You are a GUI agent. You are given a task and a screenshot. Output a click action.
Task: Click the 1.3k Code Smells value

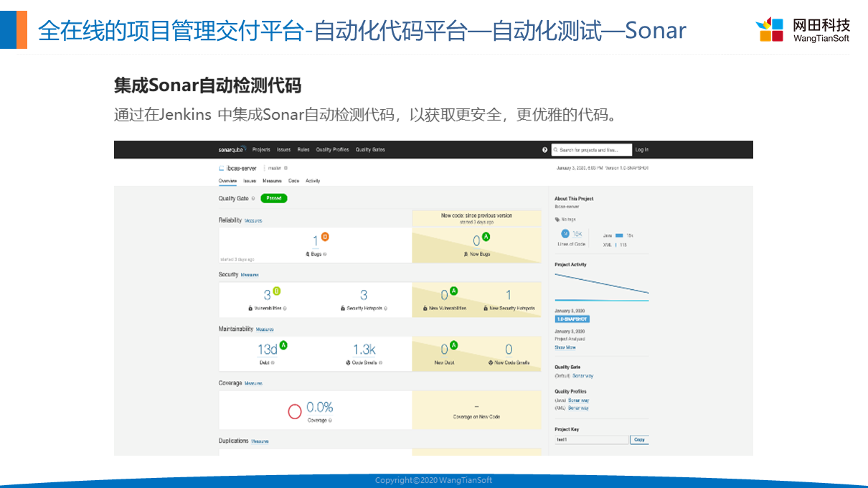364,349
